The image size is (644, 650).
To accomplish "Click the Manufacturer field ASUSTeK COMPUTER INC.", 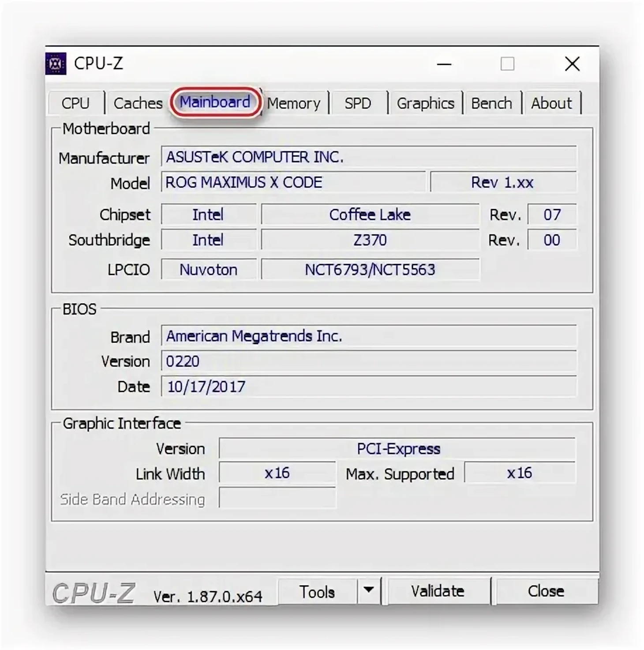I will coord(368,157).
